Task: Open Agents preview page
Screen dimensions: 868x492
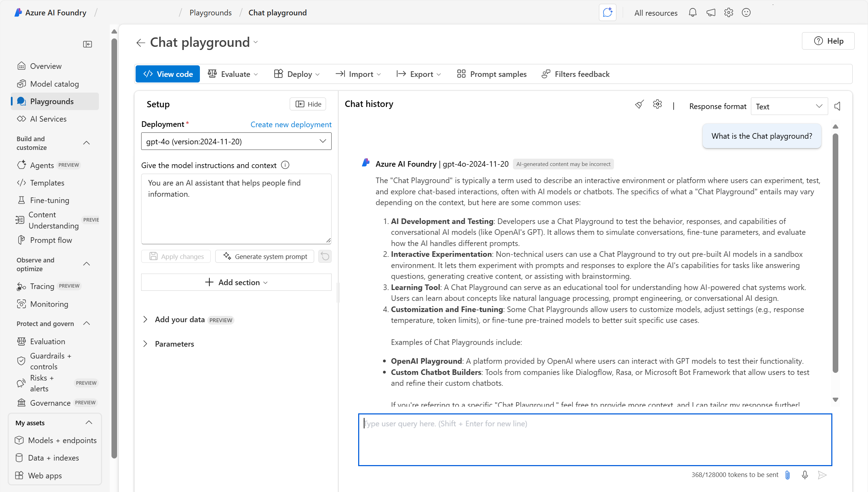Action: tap(55, 165)
